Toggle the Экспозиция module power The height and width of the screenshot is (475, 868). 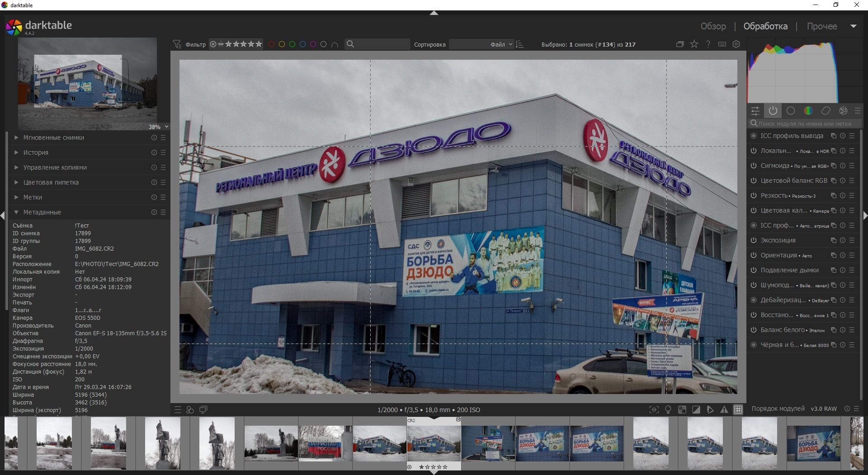(754, 240)
